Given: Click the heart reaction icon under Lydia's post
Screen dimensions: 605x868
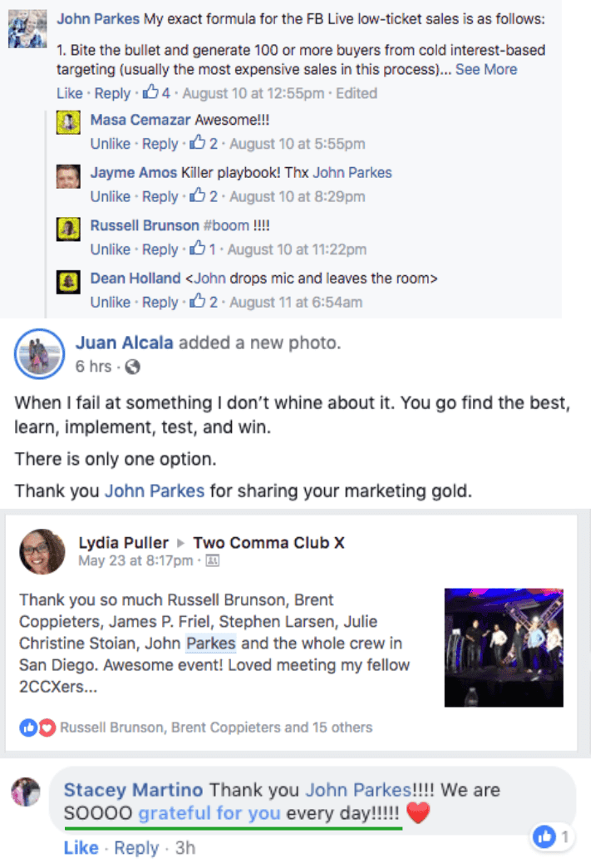Looking at the screenshot, I should click(47, 727).
